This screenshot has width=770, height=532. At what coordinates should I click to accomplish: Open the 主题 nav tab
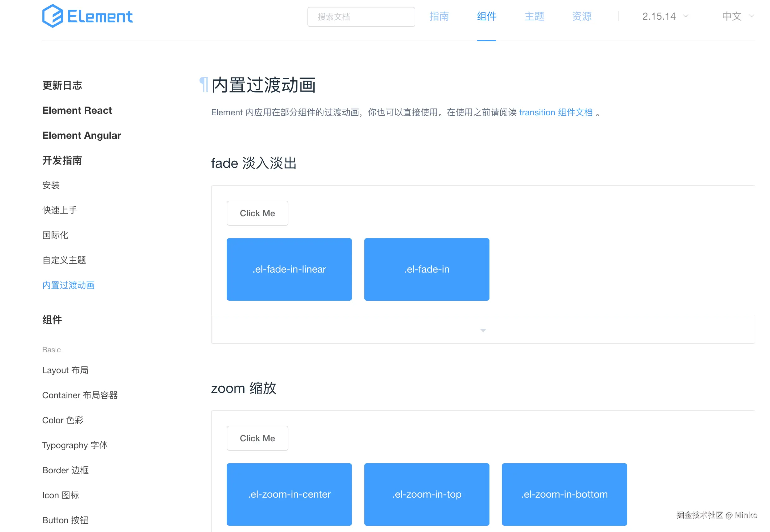tap(534, 16)
